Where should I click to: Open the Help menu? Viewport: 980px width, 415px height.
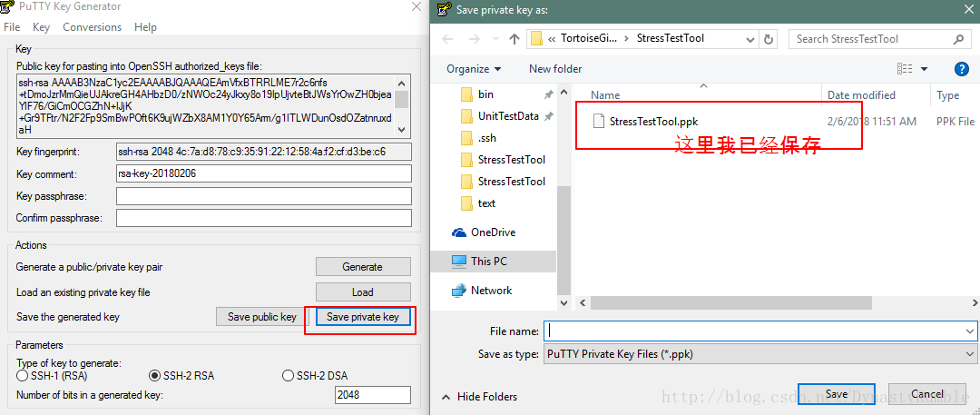(145, 27)
